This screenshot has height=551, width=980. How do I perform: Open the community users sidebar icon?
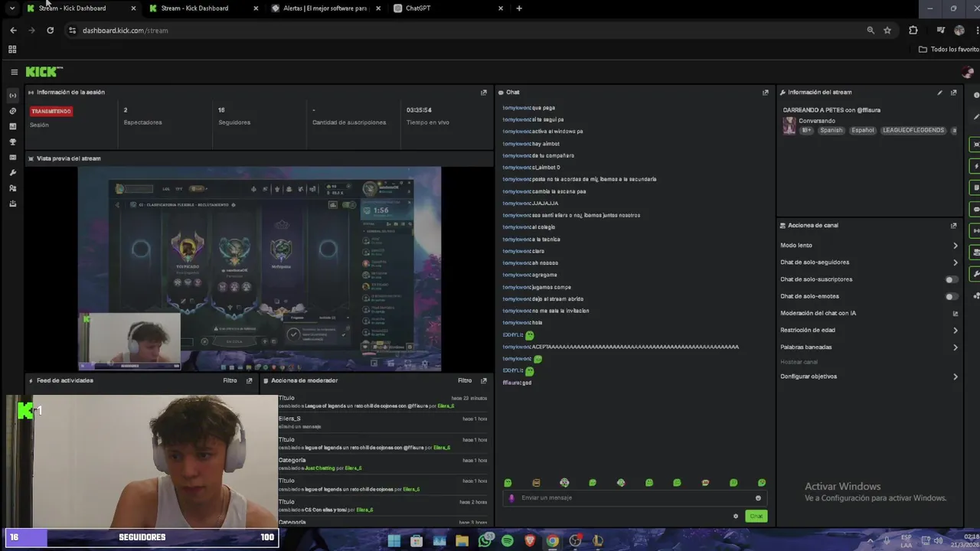tap(12, 188)
